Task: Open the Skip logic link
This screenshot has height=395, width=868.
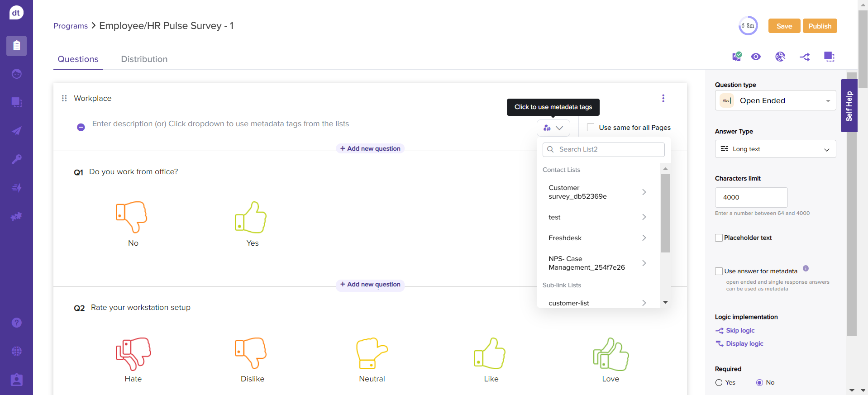Action: point(740,331)
